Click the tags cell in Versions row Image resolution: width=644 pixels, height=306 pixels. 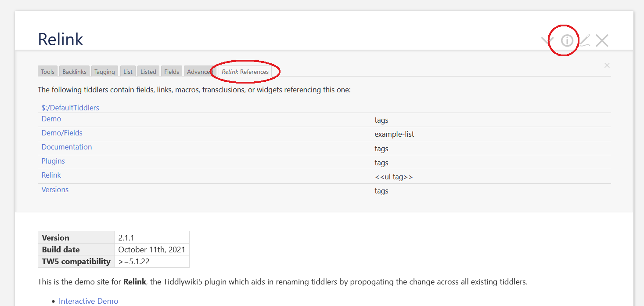[381, 191]
